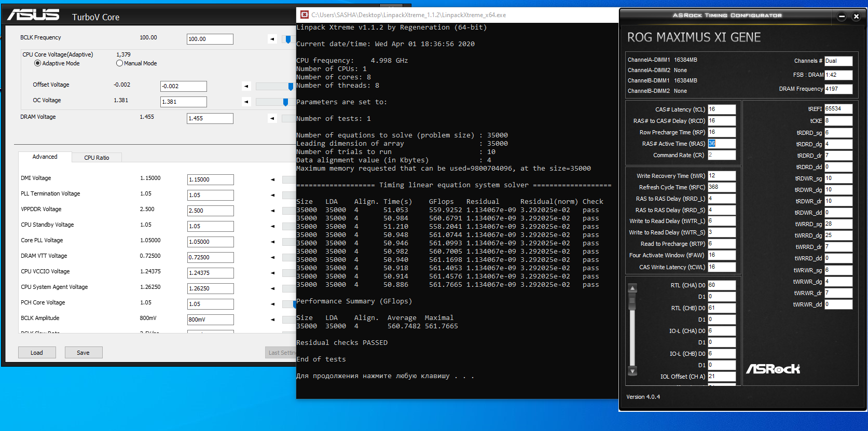Lower OC Voltage using its left arrow

coord(246,102)
